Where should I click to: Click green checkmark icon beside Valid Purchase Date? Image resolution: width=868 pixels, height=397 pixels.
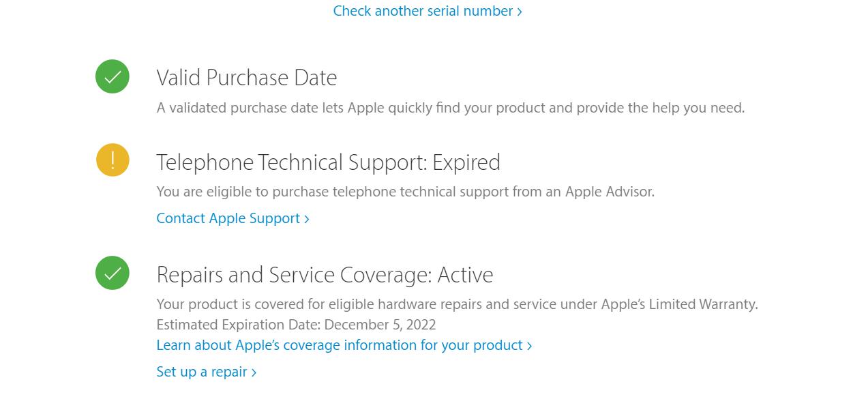click(x=113, y=76)
